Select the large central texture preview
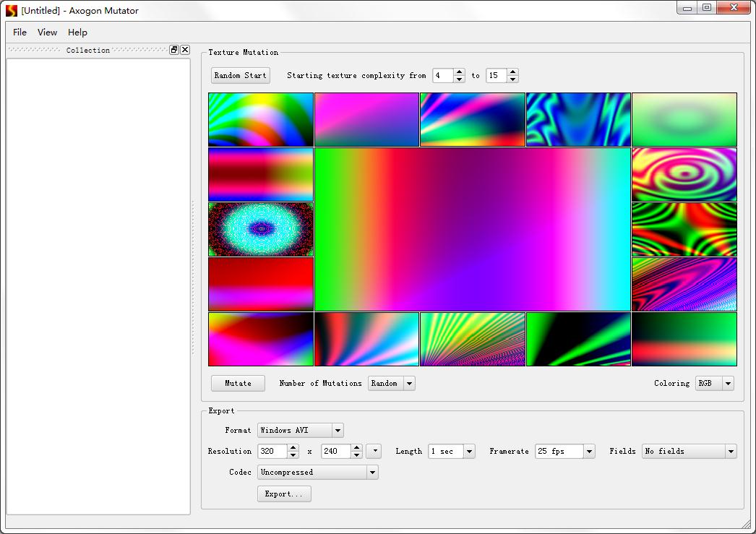Screen dimensions: 756x534 tap(473, 229)
